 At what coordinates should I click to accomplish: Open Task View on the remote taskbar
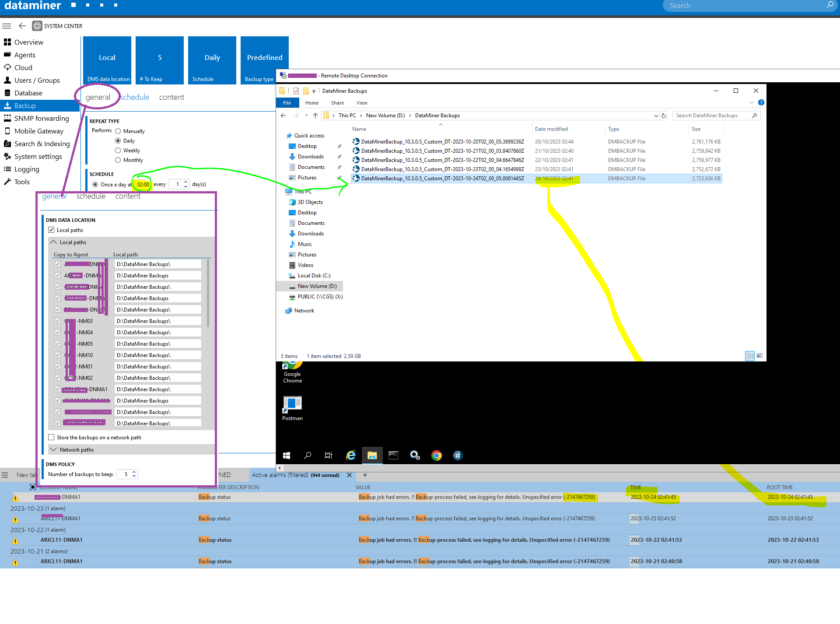(x=329, y=456)
